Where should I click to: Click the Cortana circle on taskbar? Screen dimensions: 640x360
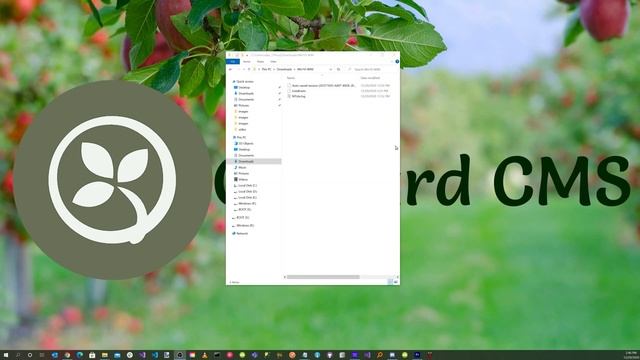pos(30,355)
